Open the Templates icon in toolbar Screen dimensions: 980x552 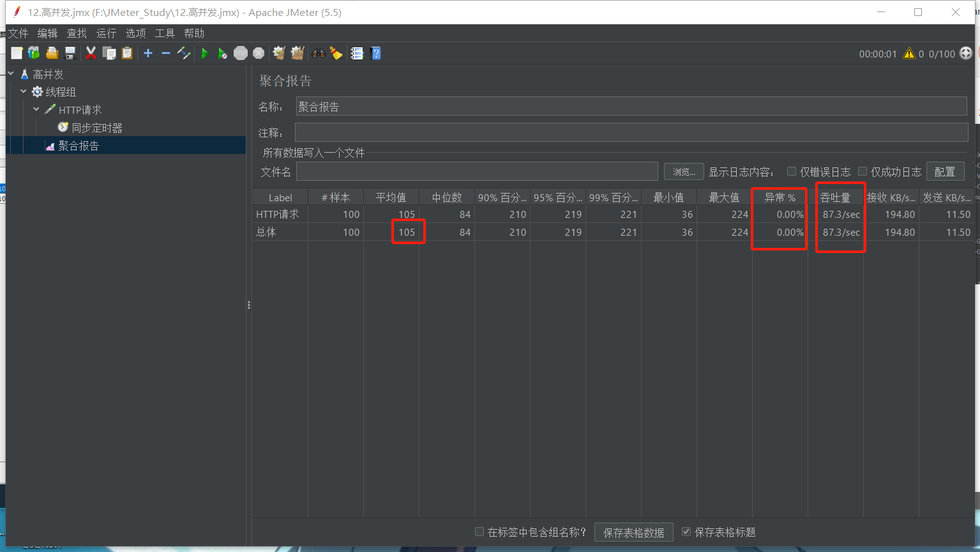pyautogui.click(x=34, y=53)
